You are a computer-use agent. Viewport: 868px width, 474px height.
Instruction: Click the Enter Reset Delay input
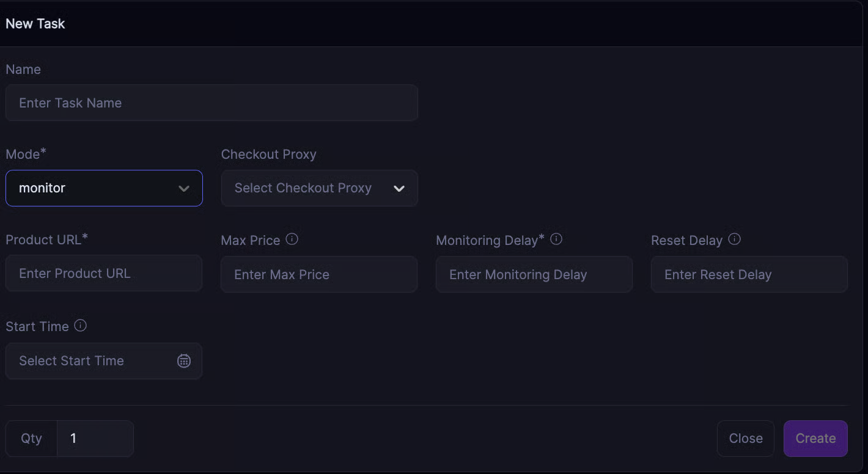(x=749, y=274)
